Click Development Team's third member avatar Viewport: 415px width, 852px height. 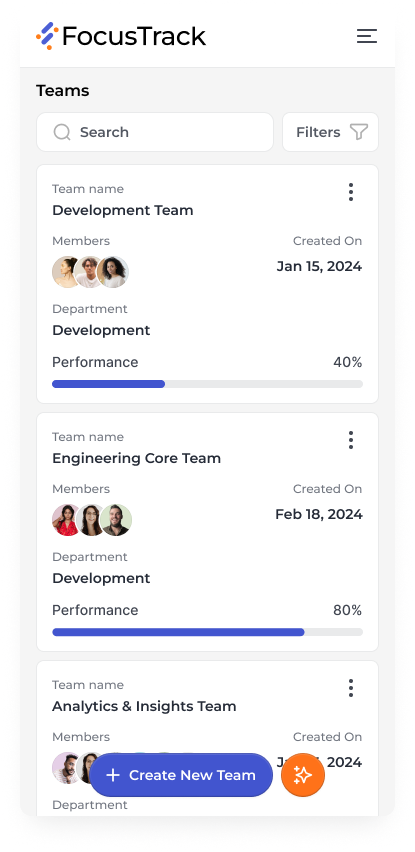113,272
